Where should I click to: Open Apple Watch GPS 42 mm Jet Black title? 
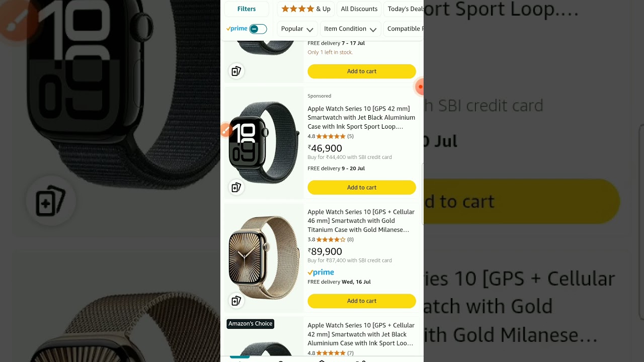[x=361, y=118]
